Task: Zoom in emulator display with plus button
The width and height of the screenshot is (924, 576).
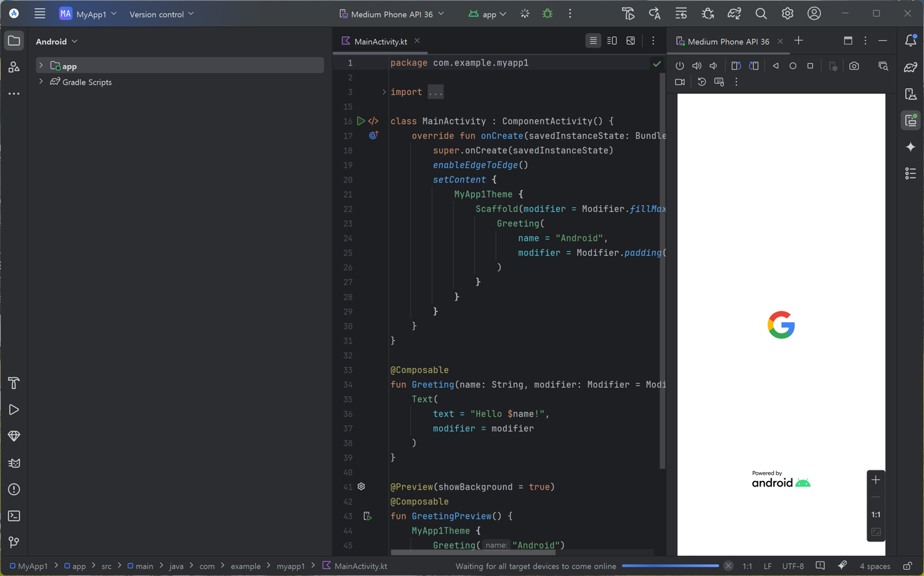Action: click(876, 480)
